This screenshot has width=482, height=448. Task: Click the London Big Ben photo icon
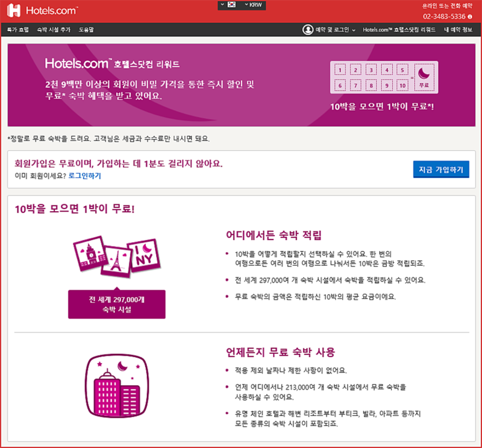(89, 253)
